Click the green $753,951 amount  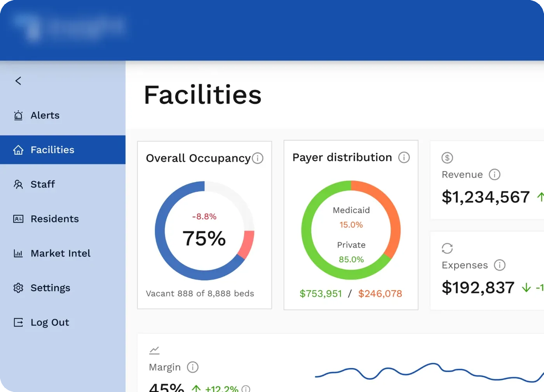tap(321, 294)
